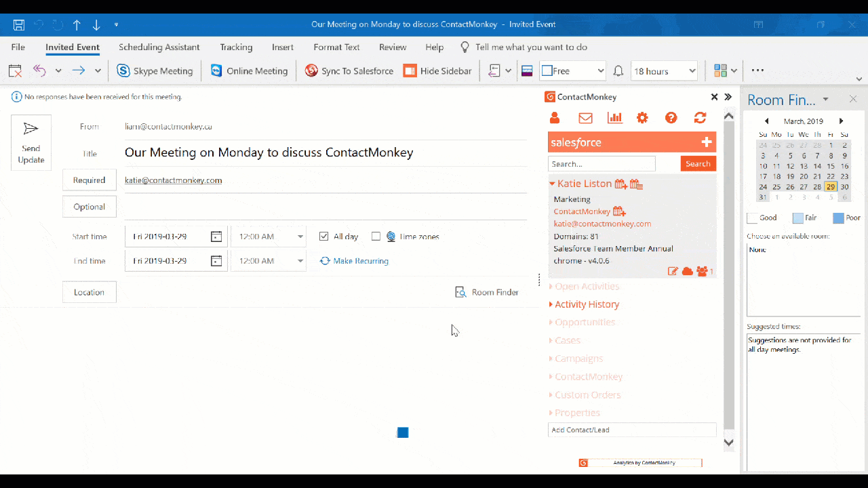The height and width of the screenshot is (488, 868).
Task: Open the Format Text tab
Action: [336, 47]
